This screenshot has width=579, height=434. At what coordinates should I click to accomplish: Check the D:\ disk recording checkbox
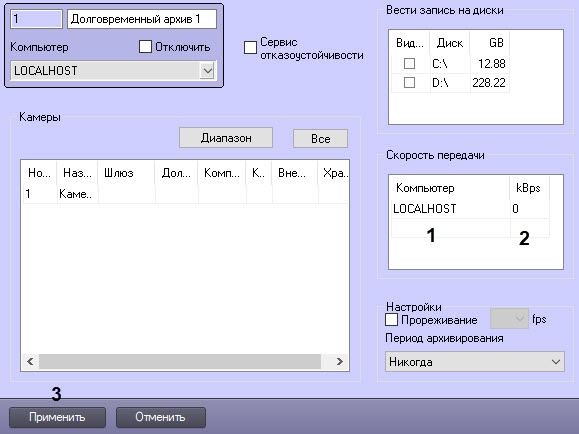pyautogui.click(x=409, y=82)
